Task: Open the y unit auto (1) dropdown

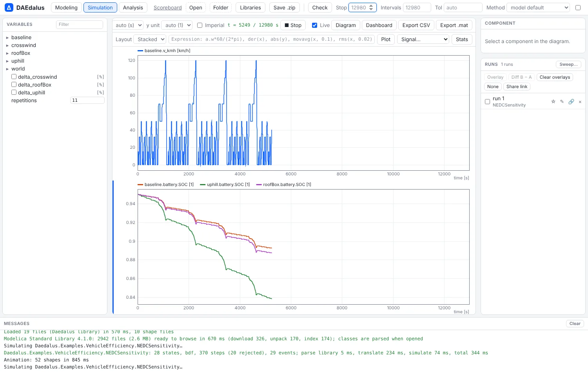Action: pos(177,25)
